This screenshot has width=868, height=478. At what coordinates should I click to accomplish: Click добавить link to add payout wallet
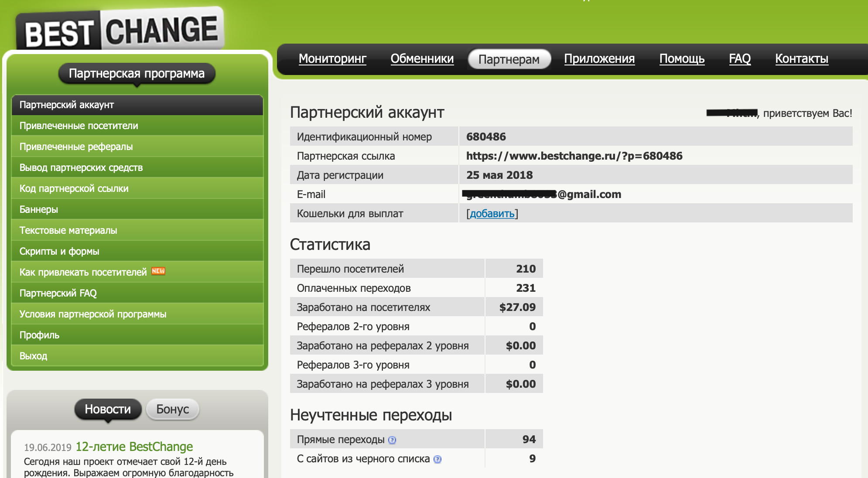[x=492, y=214]
